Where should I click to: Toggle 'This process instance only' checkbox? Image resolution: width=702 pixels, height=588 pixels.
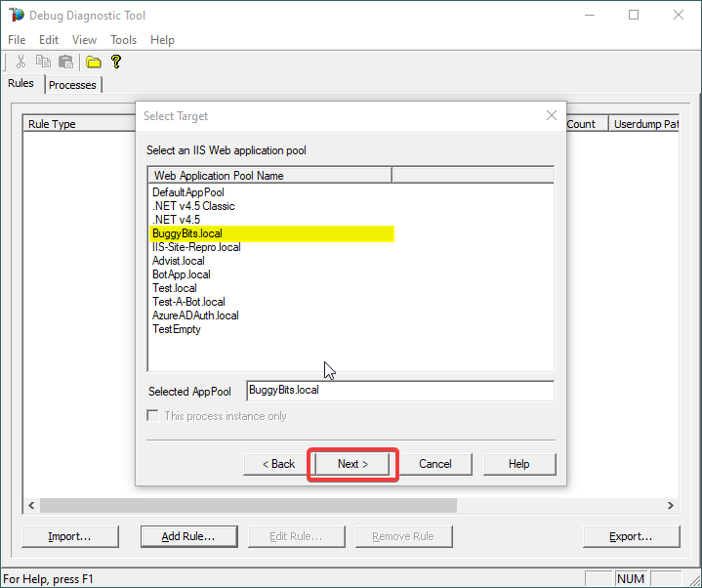click(152, 416)
